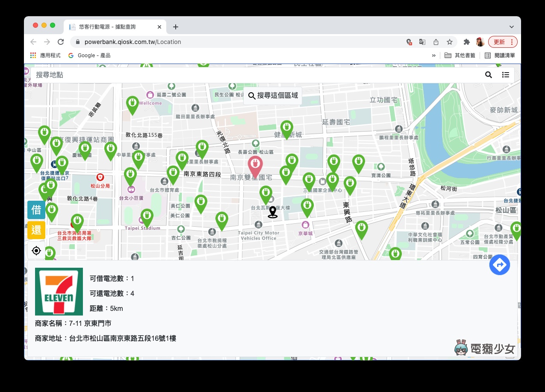Bookmark this page with the star icon
Screen dimensions: 545x392
point(450,42)
